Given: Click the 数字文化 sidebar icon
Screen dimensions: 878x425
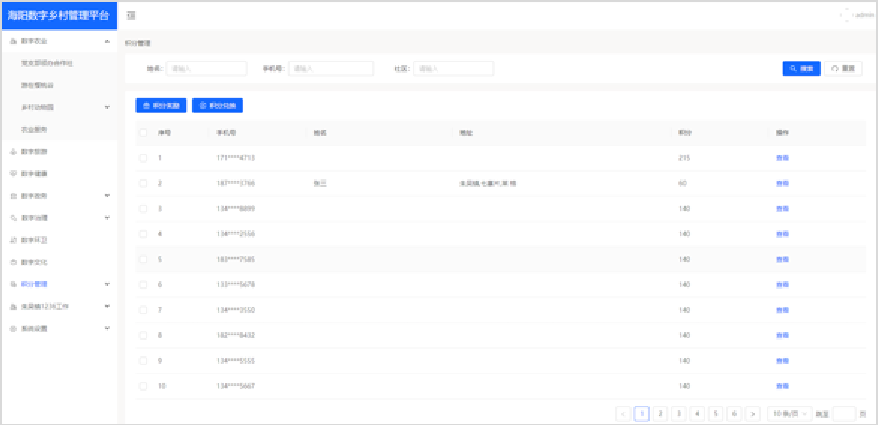Looking at the screenshot, I should 13,262.
